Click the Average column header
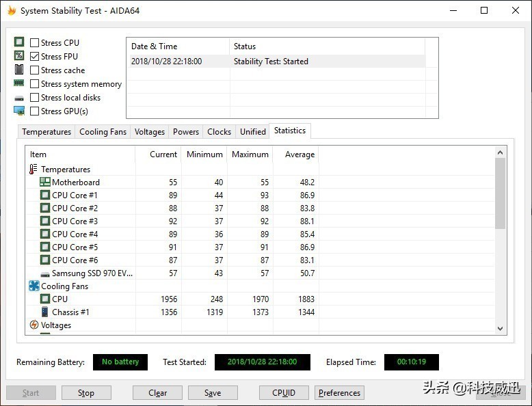Image resolution: width=532 pixels, height=406 pixels. (x=300, y=154)
